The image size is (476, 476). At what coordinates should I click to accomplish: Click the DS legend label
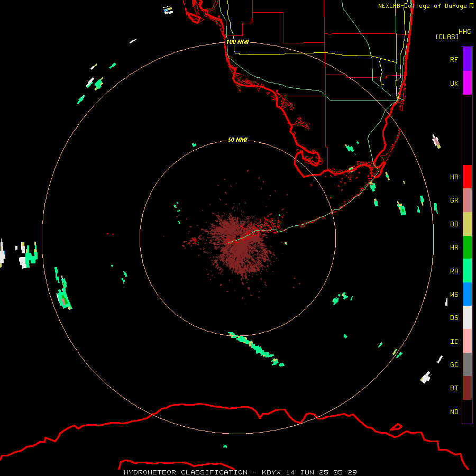tap(454, 318)
